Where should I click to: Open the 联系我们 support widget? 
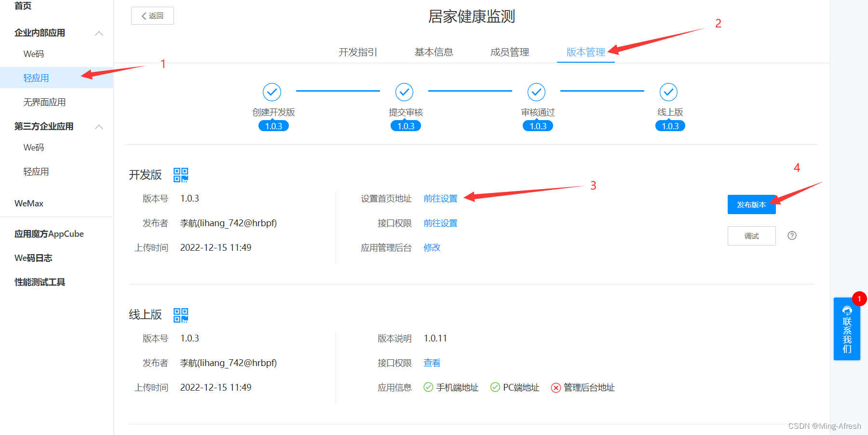click(x=847, y=329)
